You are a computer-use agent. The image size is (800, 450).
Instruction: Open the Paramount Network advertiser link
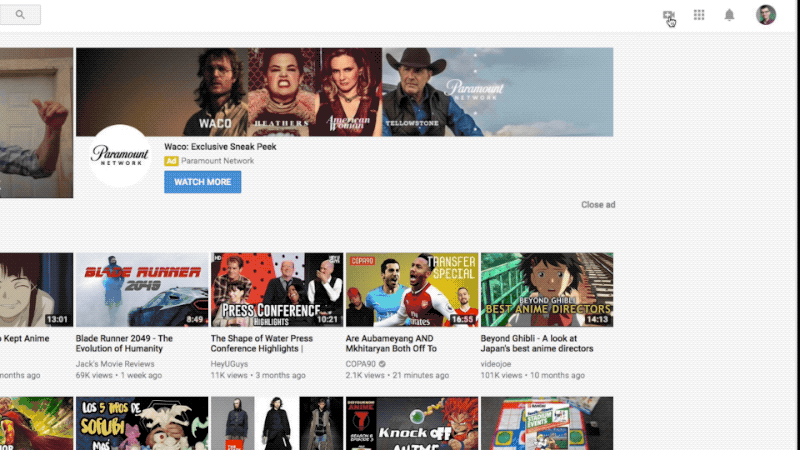tap(217, 161)
